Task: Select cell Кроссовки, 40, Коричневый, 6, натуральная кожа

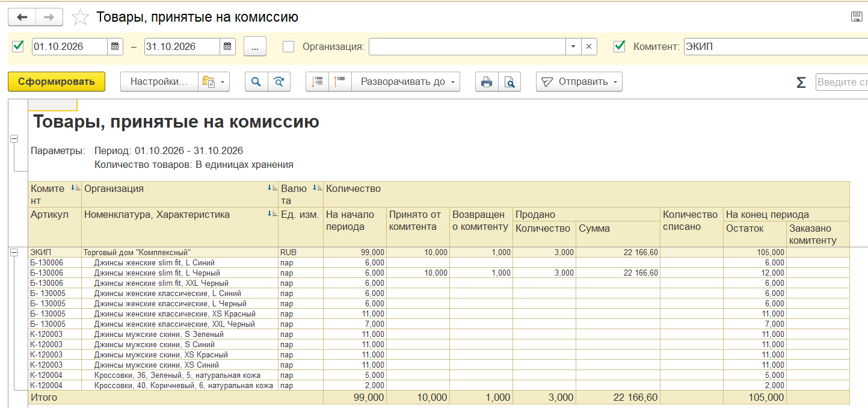Action: click(x=180, y=385)
